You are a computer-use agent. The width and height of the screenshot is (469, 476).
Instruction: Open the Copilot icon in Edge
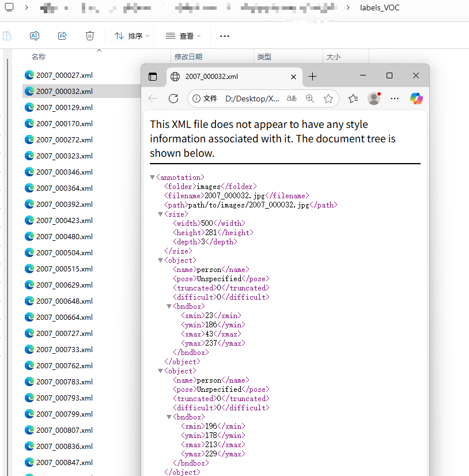(416, 99)
